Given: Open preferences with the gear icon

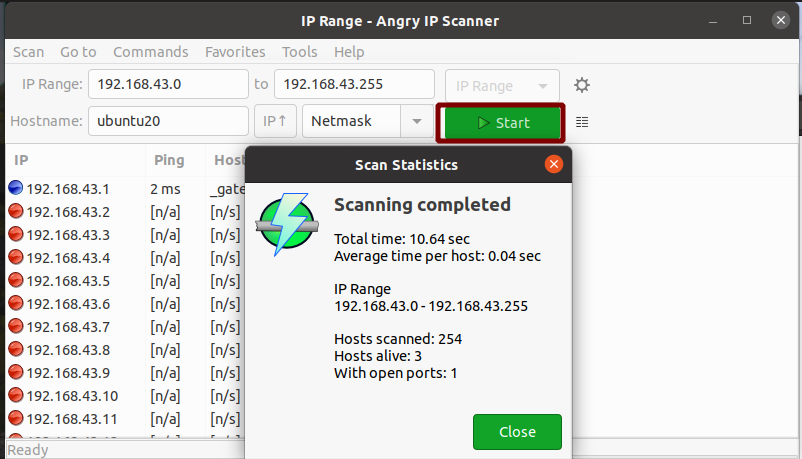Looking at the screenshot, I should click(582, 85).
